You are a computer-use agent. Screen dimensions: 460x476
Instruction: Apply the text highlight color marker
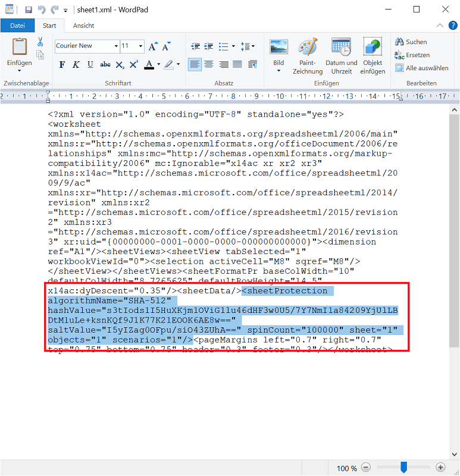coord(169,64)
